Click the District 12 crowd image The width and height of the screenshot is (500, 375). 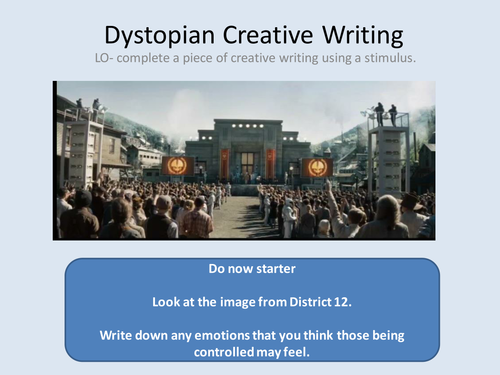(244, 160)
